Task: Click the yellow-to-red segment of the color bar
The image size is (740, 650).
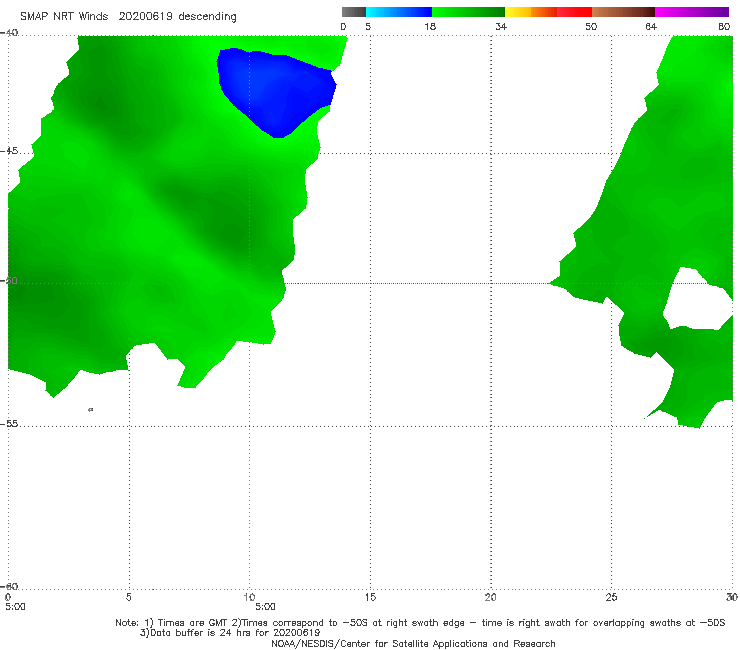Action: 548,12
